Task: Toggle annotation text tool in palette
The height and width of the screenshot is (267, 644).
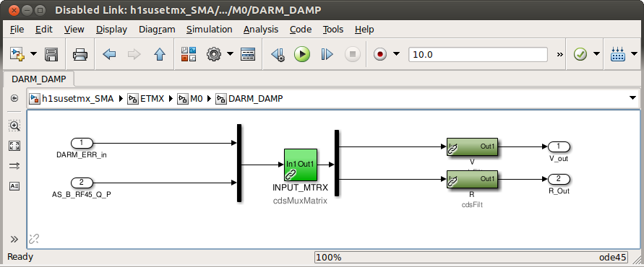Action: click(14, 185)
